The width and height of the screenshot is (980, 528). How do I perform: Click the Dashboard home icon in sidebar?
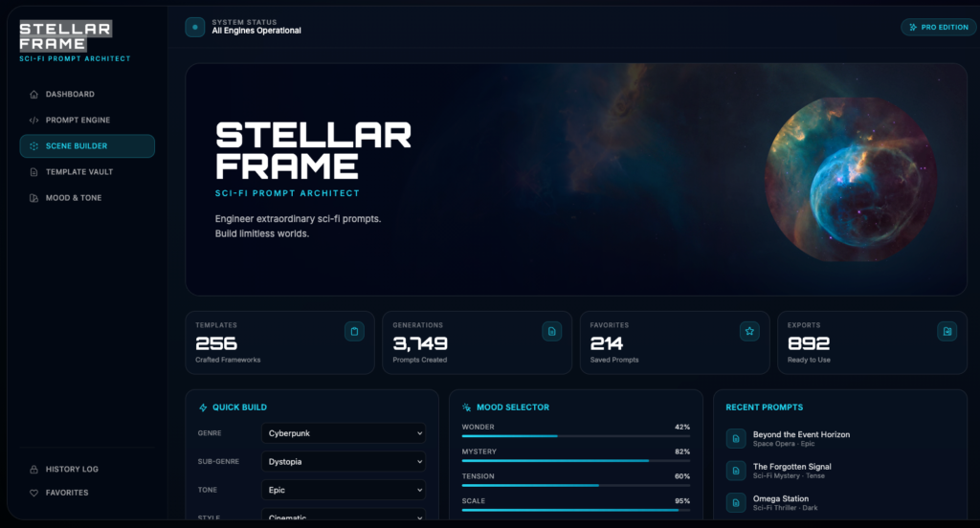pyautogui.click(x=33, y=95)
